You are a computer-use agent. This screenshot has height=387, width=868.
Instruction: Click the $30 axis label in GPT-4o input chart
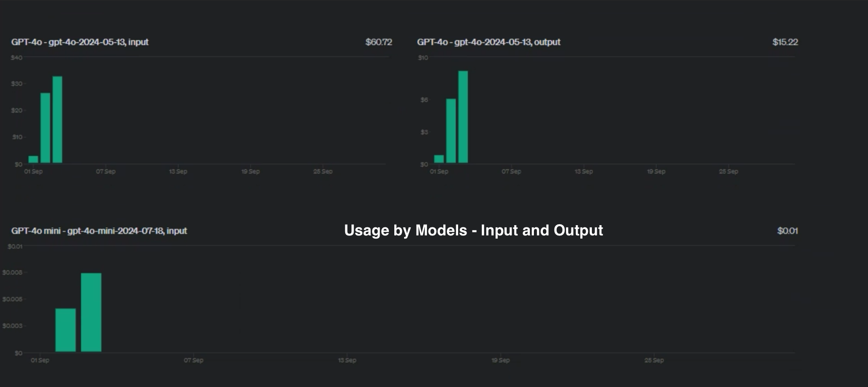click(17, 84)
